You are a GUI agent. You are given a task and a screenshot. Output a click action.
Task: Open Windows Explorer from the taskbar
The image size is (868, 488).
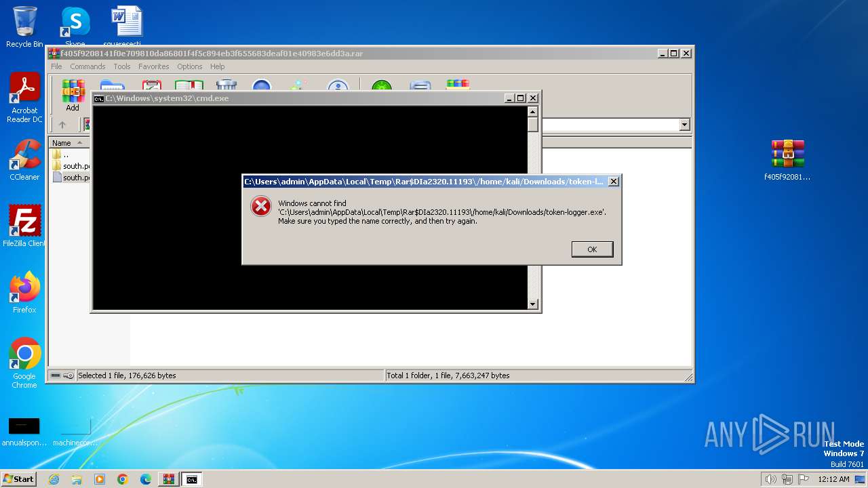click(x=77, y=479)
